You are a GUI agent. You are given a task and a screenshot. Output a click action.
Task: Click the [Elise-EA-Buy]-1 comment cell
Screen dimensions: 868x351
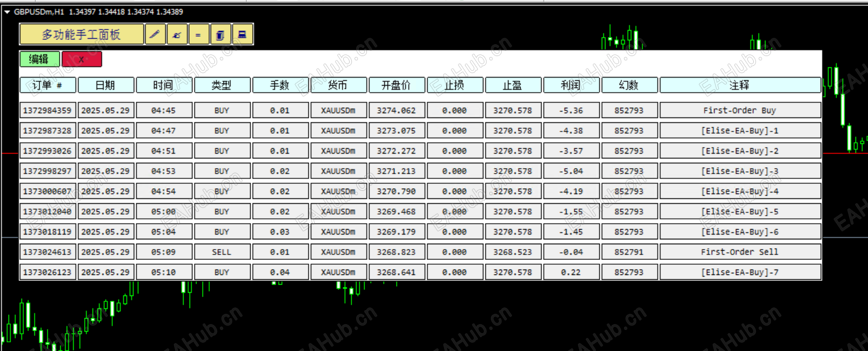740,130
